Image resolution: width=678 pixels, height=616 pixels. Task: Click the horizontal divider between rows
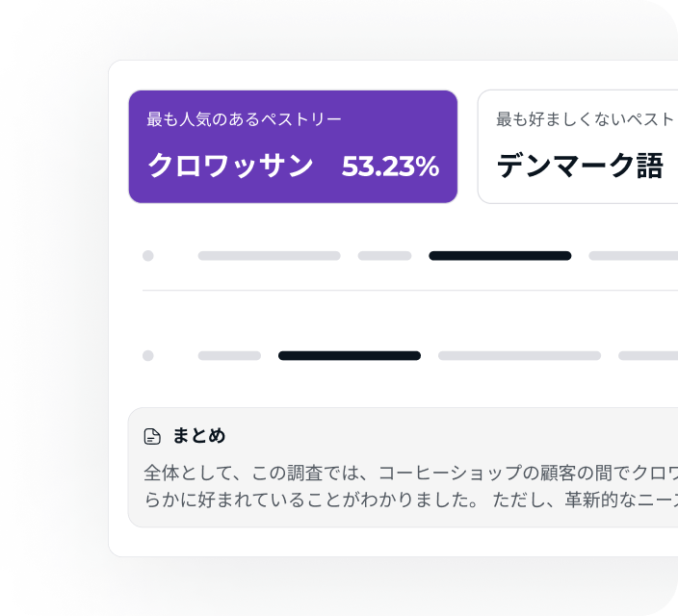[x=410, y=291]
